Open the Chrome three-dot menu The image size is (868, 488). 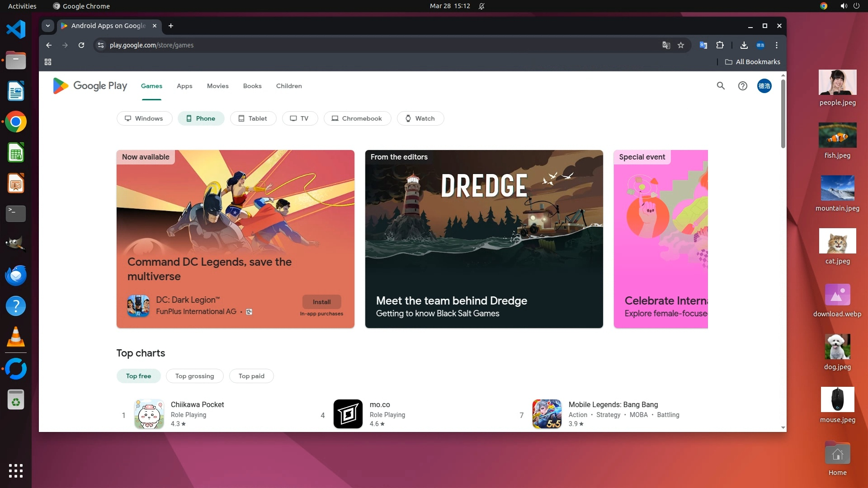[777, 45]
